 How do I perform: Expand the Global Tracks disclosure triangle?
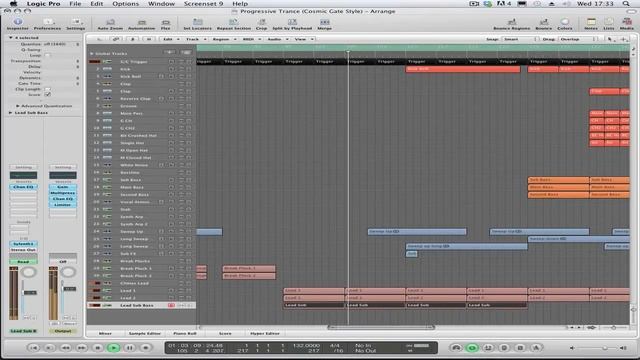click(x=91, y=53)
